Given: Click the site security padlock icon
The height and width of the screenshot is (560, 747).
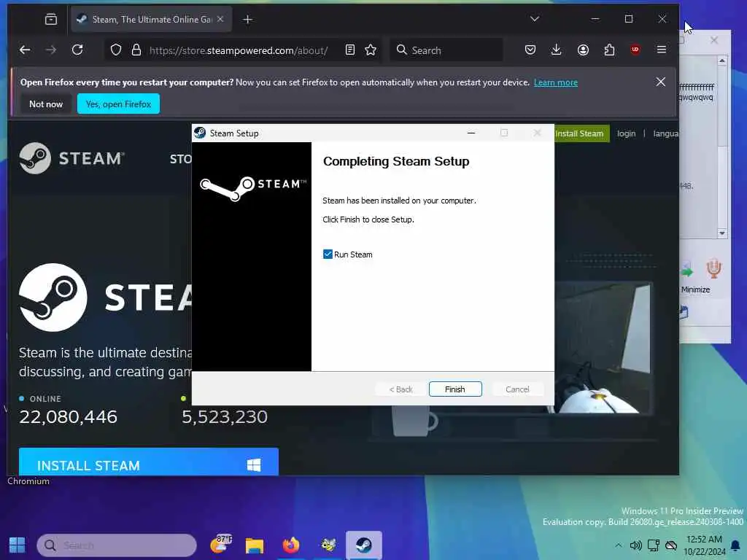Looking at the screenshot, I should [136, 50].
